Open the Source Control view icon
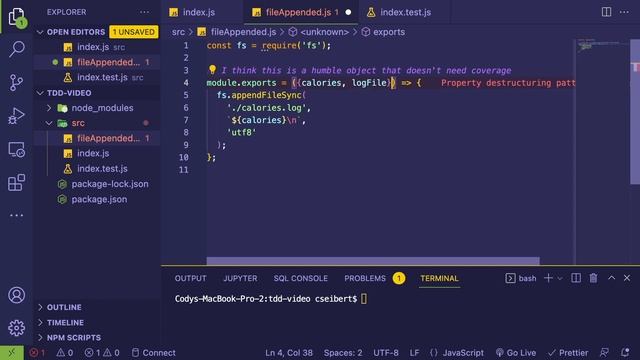 [x=16, y=82]
